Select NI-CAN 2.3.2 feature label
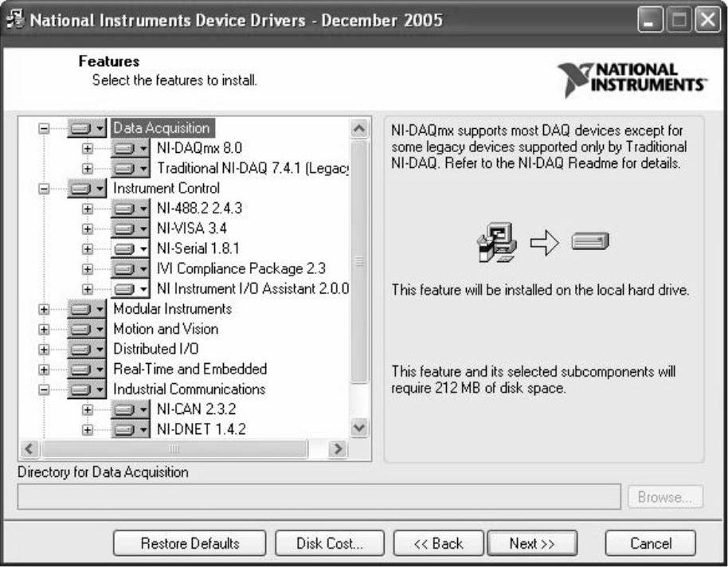Screen dimensions: 728x567 [196, 409]
